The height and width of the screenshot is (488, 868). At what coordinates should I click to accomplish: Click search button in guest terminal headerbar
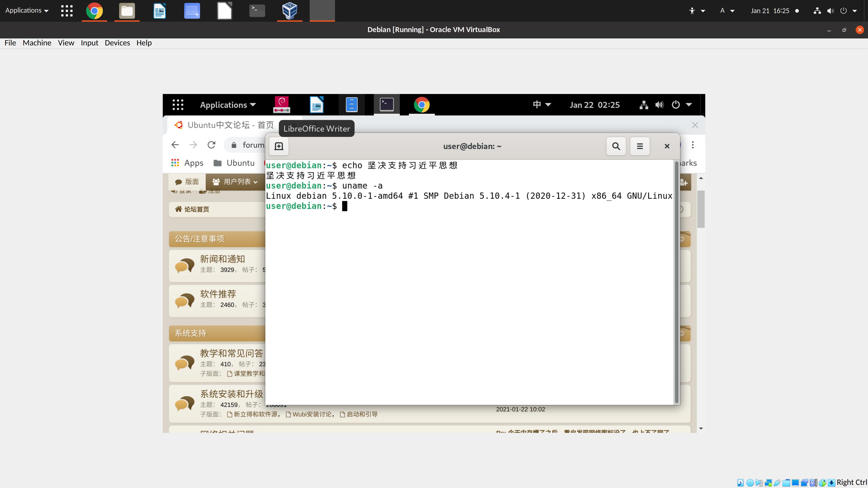616,146
